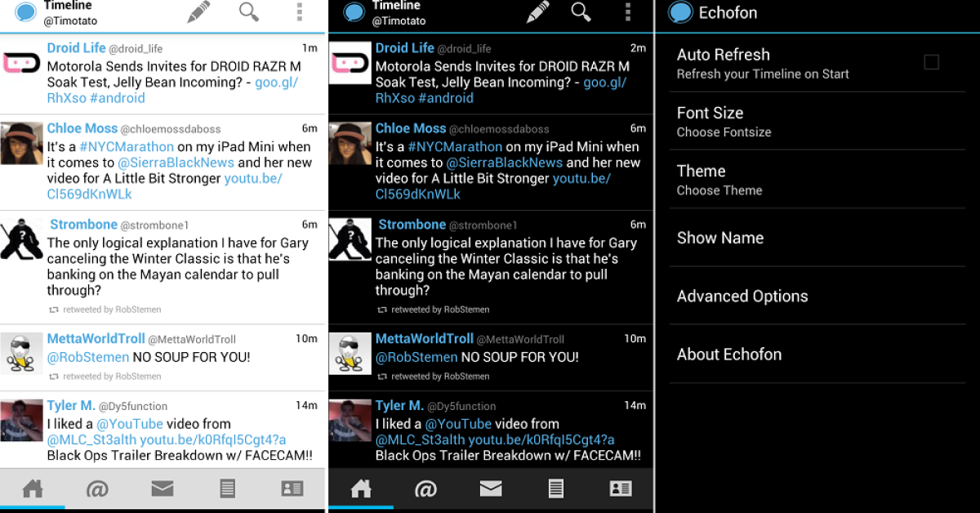This screenshot has width=980, height=513.
Task: Open overflow menu in light theme header
Action: coord(300,11)
